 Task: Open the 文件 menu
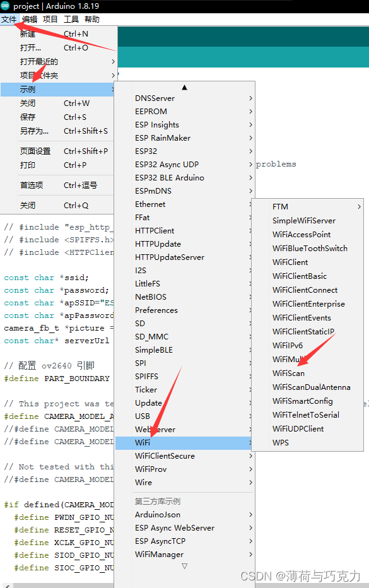coord(9,19)
